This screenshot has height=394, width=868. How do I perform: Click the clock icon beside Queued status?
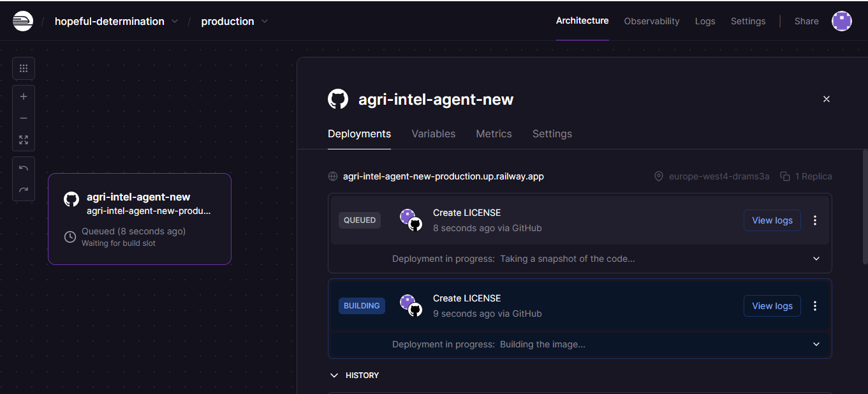click(70, 237)
